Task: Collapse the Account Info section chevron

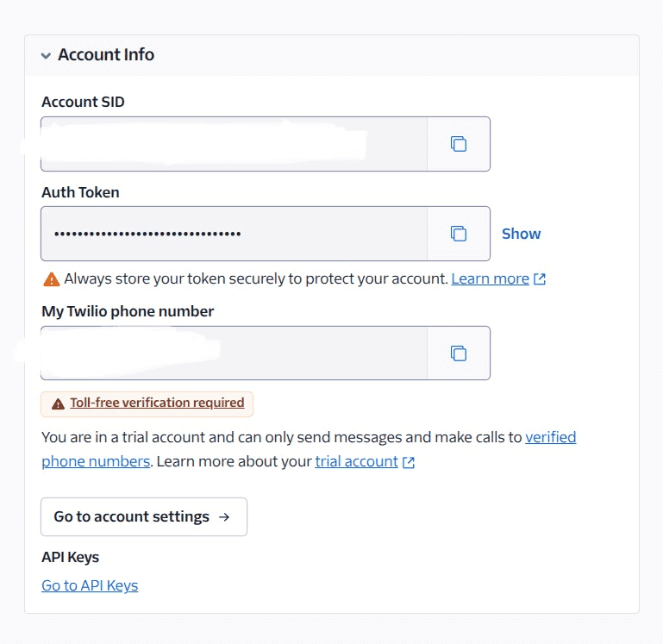Action: click(46, 55)
